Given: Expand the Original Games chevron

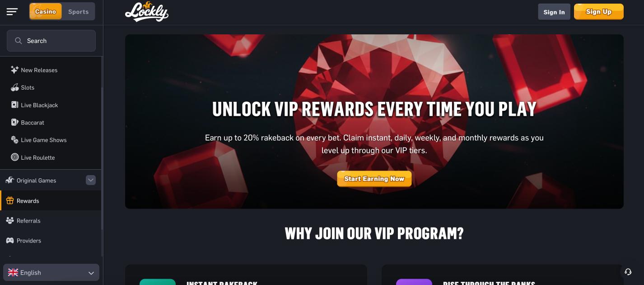Looking at the screenshot, I should tap(91, 180).
